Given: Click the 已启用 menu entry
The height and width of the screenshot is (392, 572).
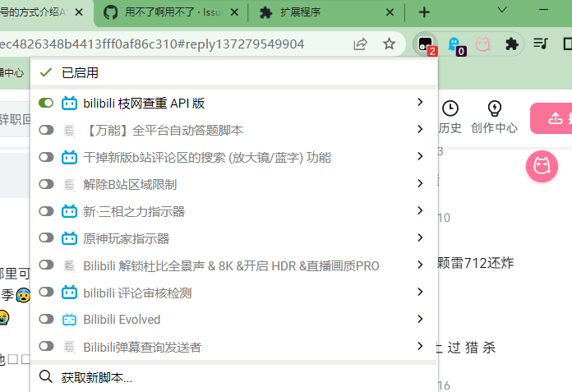Looking at the screenshot, I should [233, 72].
